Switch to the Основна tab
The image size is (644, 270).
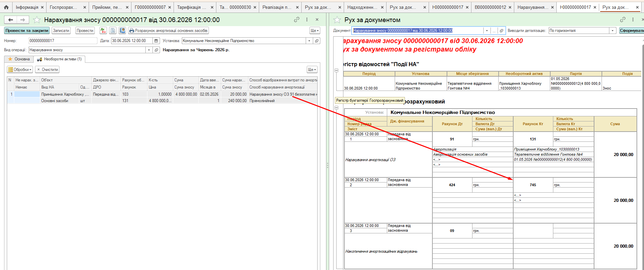pyautogui.click(x=19, y=59)
